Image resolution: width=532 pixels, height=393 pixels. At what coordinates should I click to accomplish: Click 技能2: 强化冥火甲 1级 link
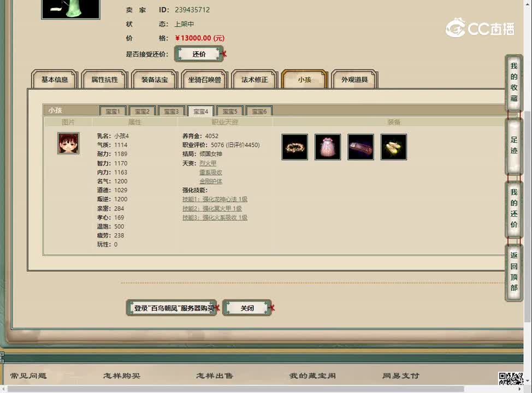click(x=212, y=208)
